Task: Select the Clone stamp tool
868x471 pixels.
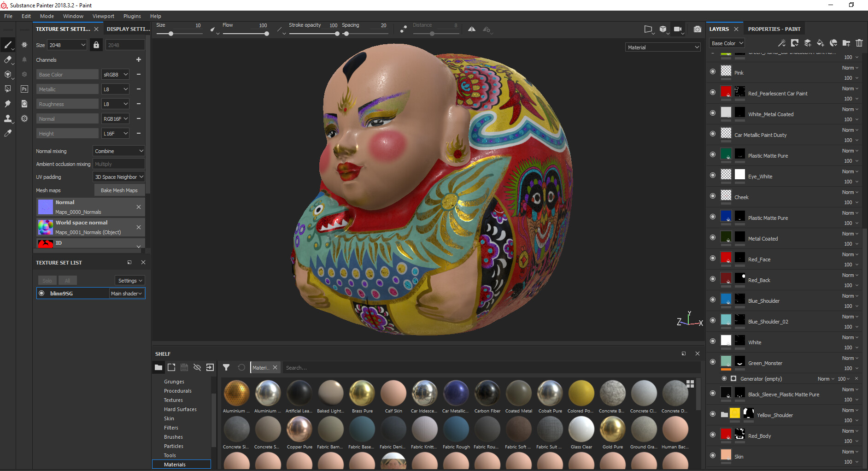Action: tap(8, 118)
